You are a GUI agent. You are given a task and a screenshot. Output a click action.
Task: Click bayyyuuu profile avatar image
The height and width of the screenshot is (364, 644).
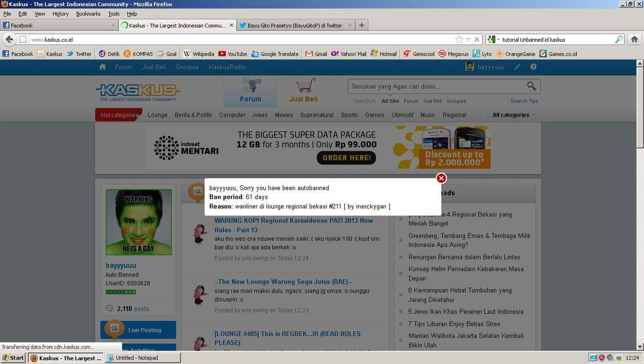point(138,222)
